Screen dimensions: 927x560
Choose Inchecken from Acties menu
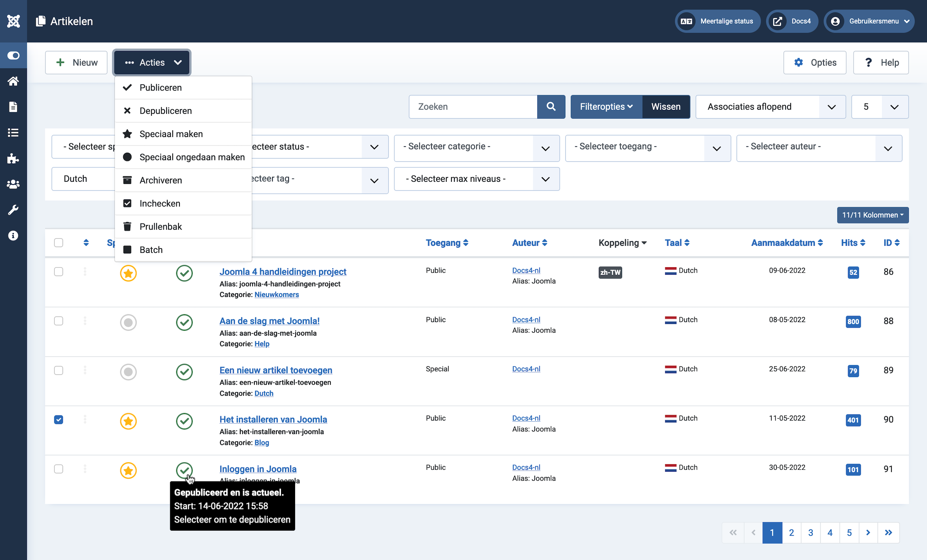point(183,204)
